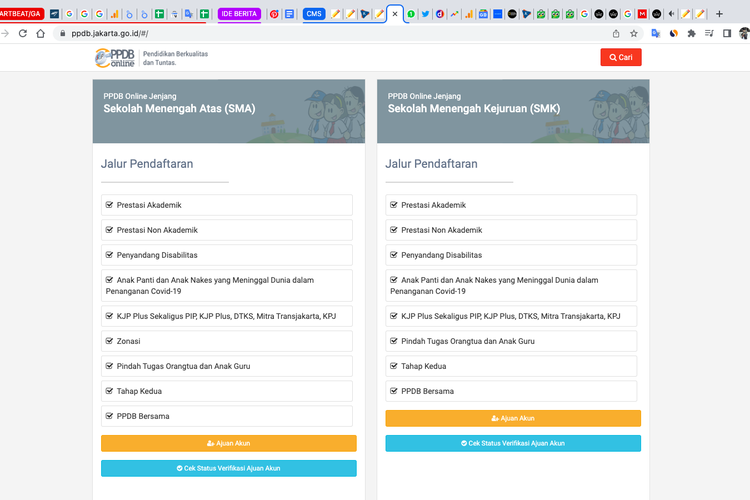The image size is (750, 500).
Task: Click the address bar URL field
Action: click(x=300, y=33)
